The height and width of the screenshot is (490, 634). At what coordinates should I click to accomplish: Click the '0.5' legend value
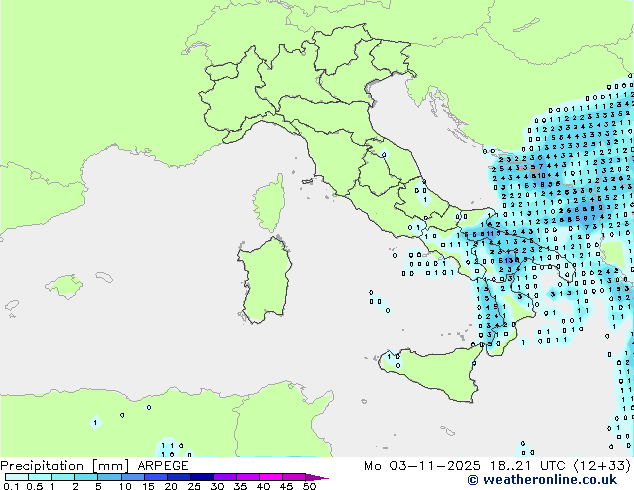(34, 486)
